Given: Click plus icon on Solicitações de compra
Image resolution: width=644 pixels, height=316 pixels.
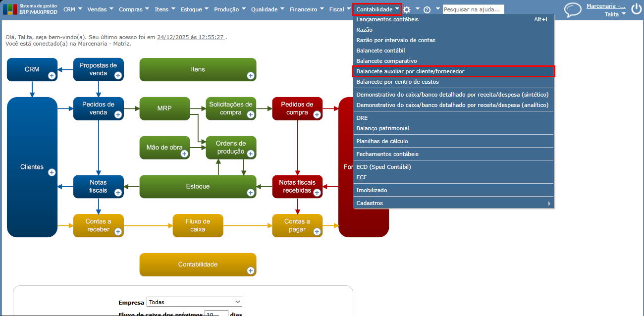Looking at the screenshot, I should tap(251, 114).
